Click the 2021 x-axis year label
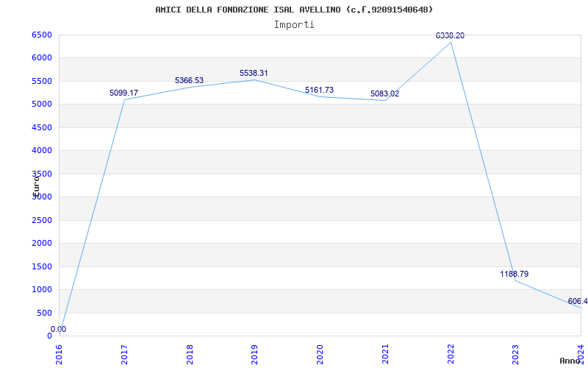 coord(385,355)
